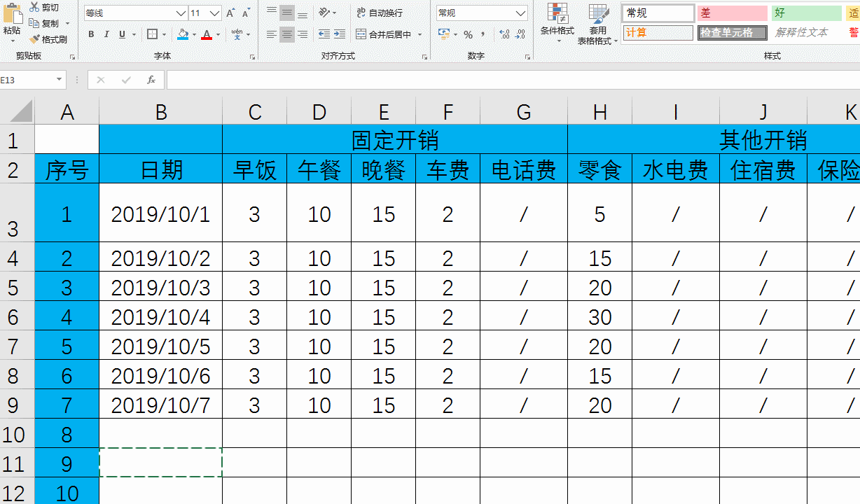860x504 pixels.
Task: Decrease indent in cell
Action: click(x=324, y=34)
